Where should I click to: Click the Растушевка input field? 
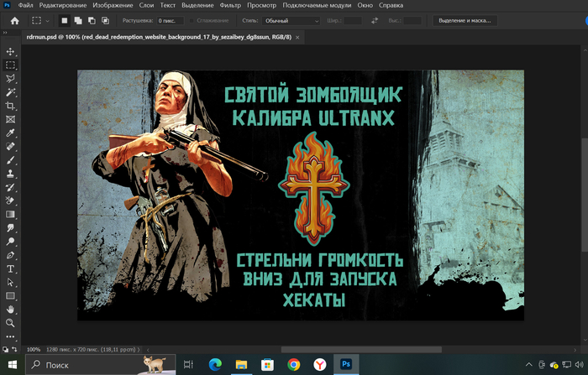(x=171, y=20)
